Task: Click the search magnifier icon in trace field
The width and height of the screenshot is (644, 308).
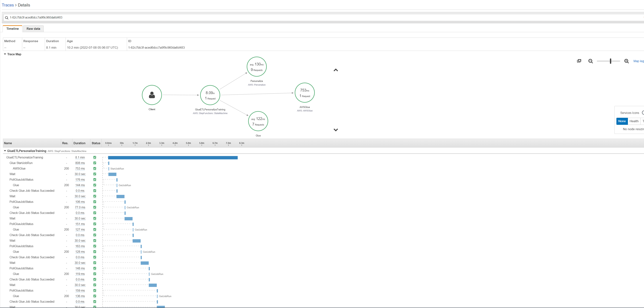Action: click(7, 18)
